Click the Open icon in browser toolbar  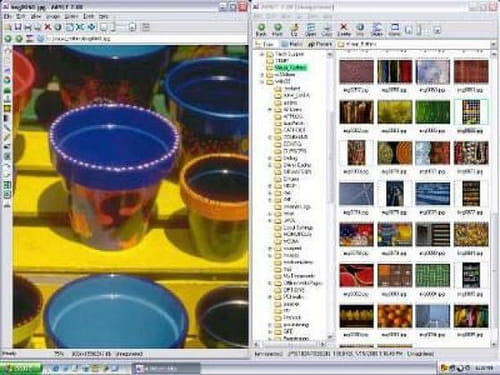pos(311,28)
